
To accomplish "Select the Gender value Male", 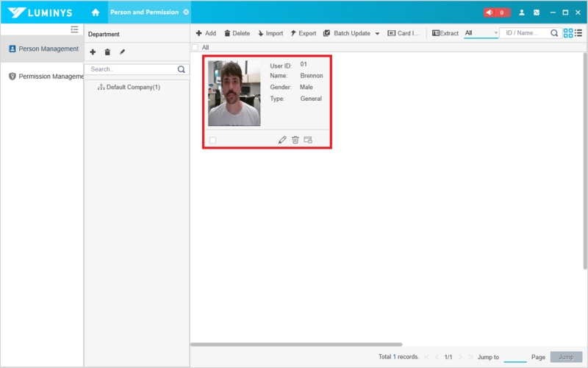I will pos(306,87).
